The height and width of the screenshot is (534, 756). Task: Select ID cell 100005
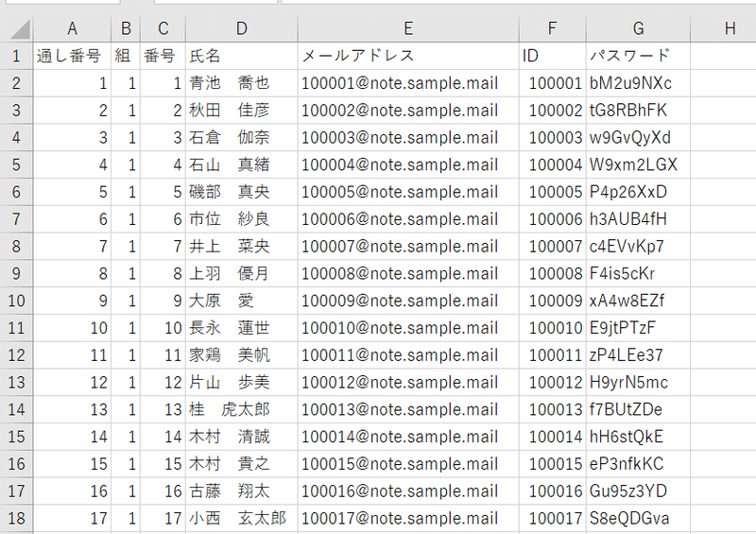553,192
